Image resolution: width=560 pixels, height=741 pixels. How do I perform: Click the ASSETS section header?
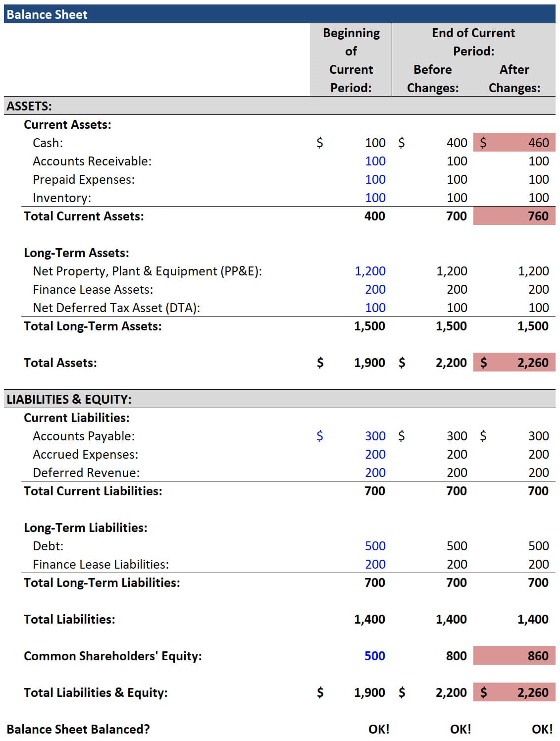(x=27, y=106)
